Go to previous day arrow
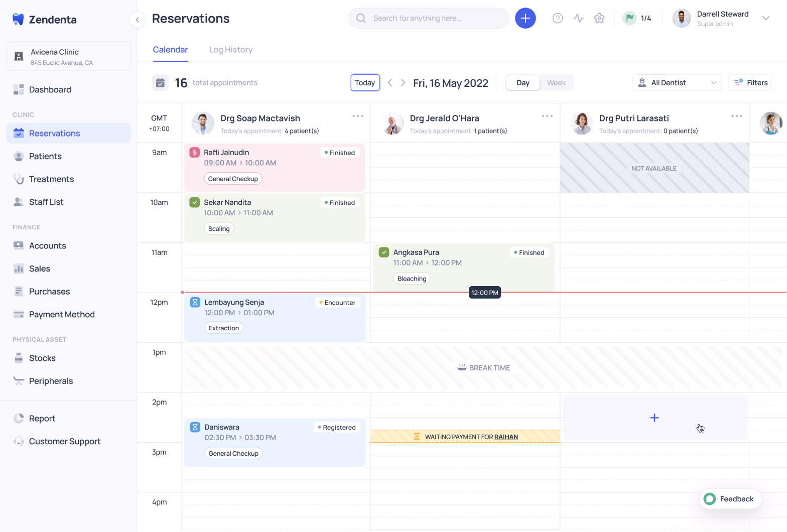787x532 pixels. 389,83
